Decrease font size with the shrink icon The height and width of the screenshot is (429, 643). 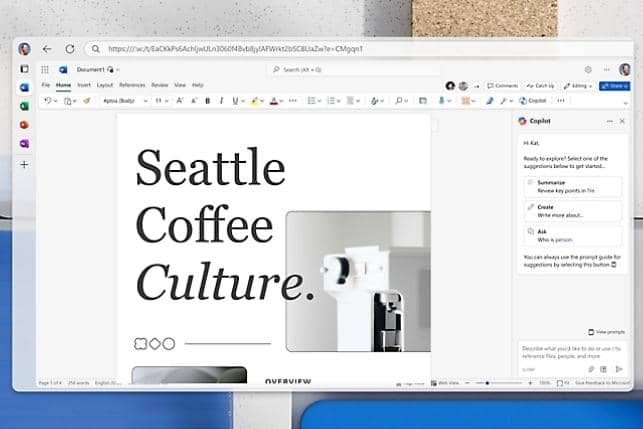pyautogui.click(x=194, y=100)
